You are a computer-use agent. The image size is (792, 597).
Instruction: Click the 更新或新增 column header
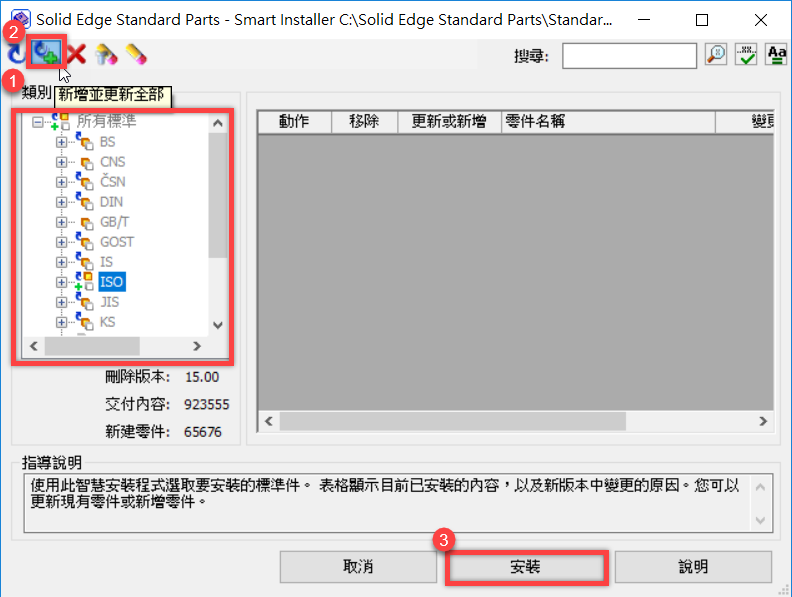coord(449,122)
